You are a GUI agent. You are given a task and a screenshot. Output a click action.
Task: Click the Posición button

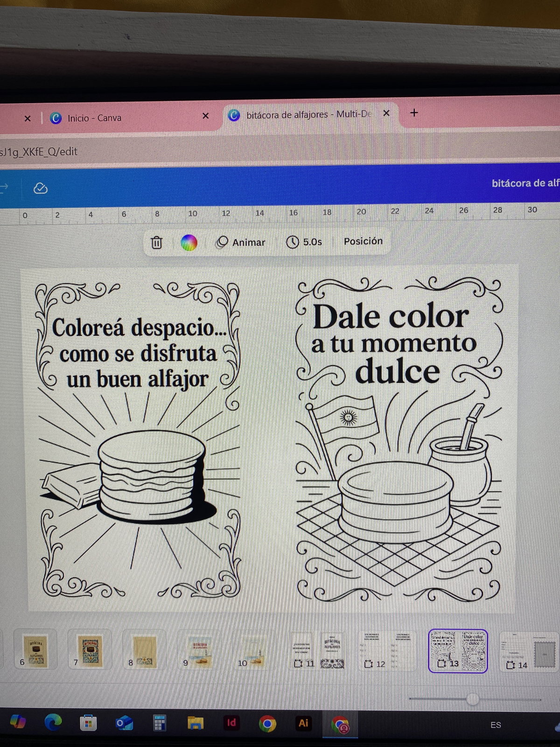point(363,241)
